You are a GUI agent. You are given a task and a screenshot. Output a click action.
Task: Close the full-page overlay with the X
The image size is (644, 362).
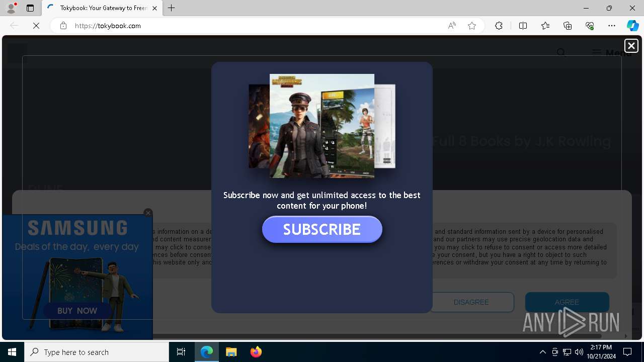tap(631, 46)
